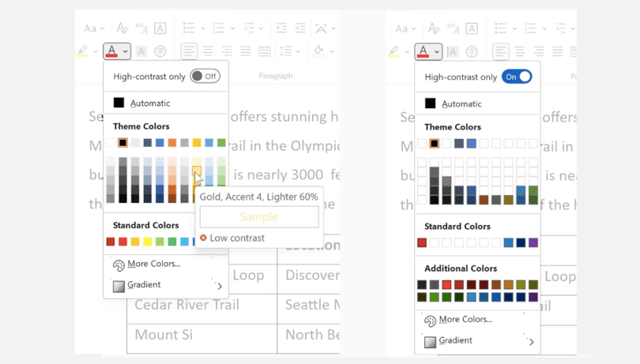Turn on the High-contrast only toggle showing Off
640x364 pixels.
pos(205,77)
